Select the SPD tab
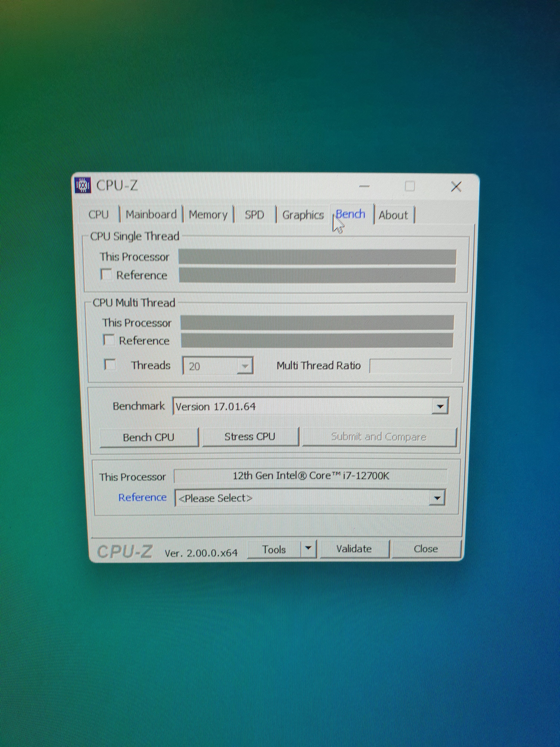560x747 pixels. point(254,215)
